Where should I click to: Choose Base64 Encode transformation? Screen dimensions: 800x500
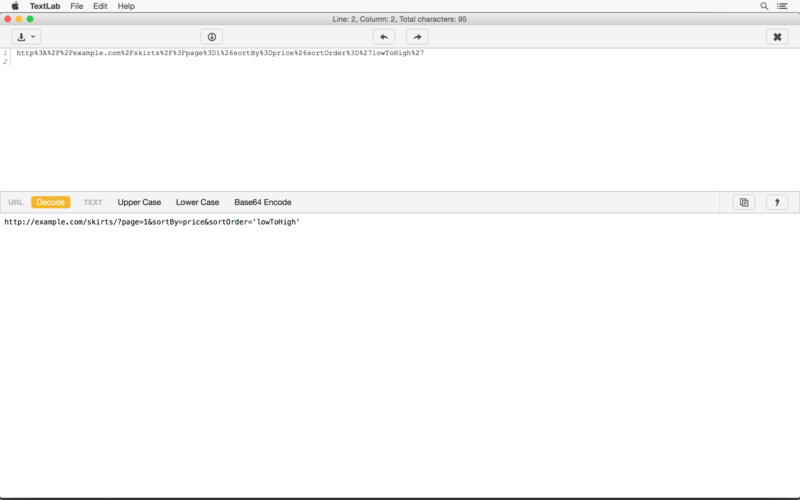click(263, 202)
